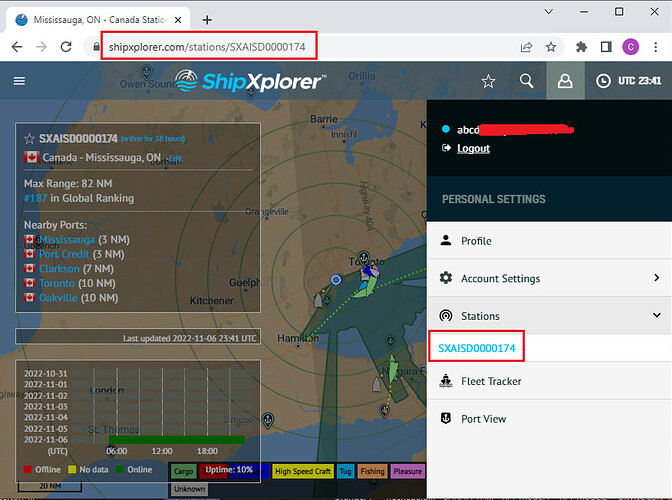Open Chrome three-dot menu
The width and height of the screenshot is (672, 500).
[x=656, y=47]
